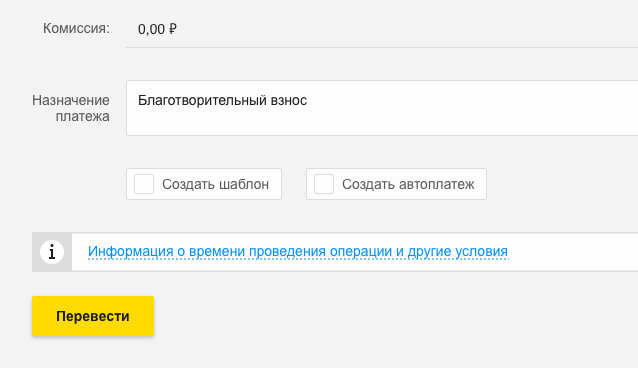The height and width of the screenshot is (368, 638).
Task: Tick the Создать шаблон checkbox square
Action: click(x=144, y=184)
